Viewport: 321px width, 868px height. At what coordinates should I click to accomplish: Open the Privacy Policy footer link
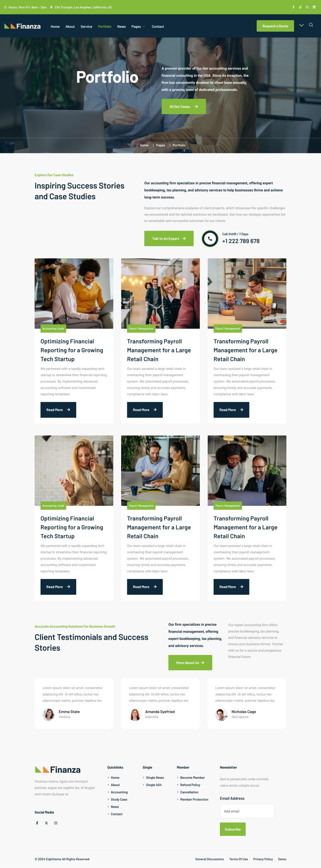[263, 859]
